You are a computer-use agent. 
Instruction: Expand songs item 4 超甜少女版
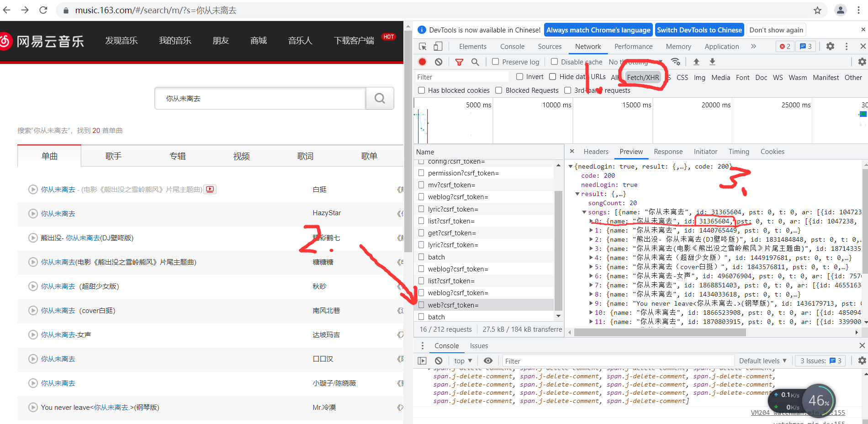click(591, 258)
